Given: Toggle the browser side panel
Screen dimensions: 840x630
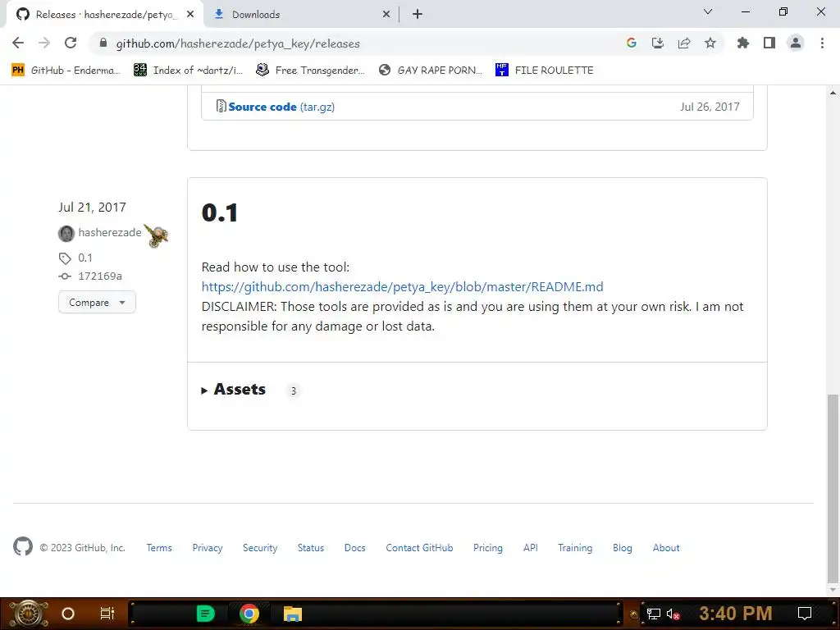Looking at the screenshot, I should [x=769, y=43].
